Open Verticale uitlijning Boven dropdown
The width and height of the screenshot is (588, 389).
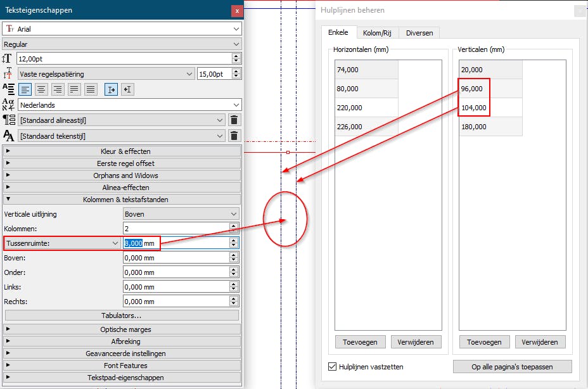pos(181,214)
